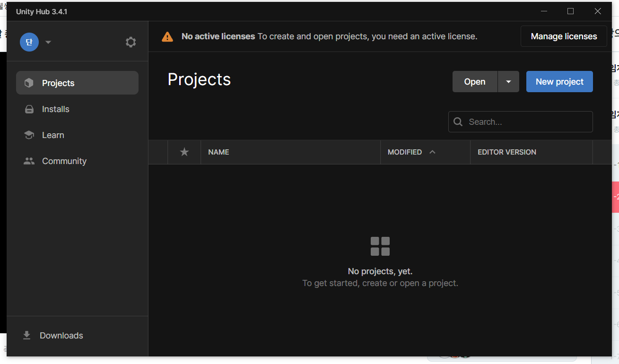Expand the Open button dropdown arrow
This screenshot has width=619, height=364.
tap(508, 82)
